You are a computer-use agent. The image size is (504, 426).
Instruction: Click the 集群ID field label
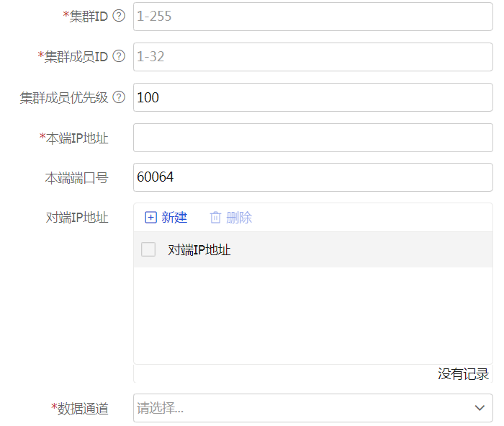pyautogui.click(x=88, y=17)
